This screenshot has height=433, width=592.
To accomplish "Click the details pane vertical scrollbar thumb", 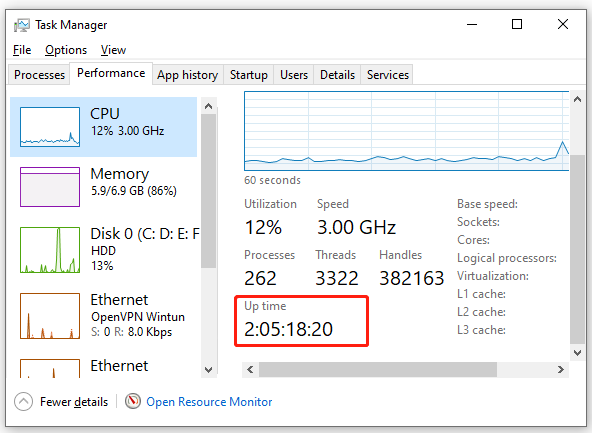I will 577,249.
